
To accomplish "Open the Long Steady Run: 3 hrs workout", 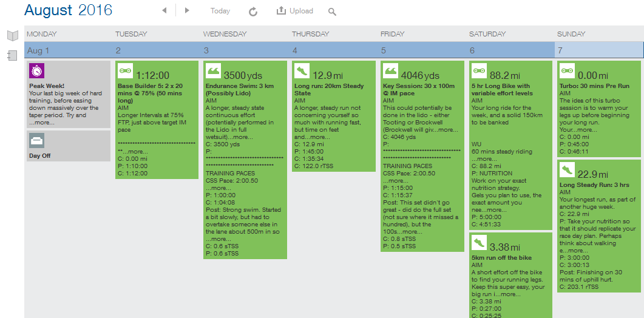I will click(x=594, y=185).
